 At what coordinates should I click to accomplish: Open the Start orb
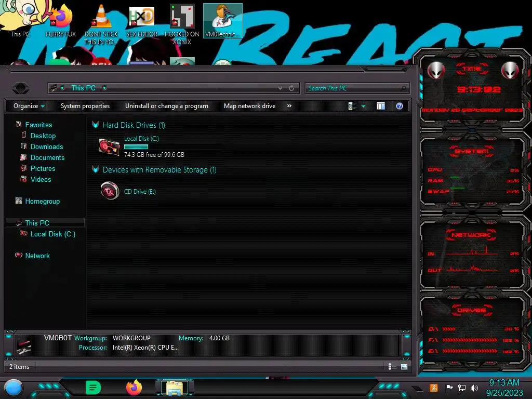14,388
